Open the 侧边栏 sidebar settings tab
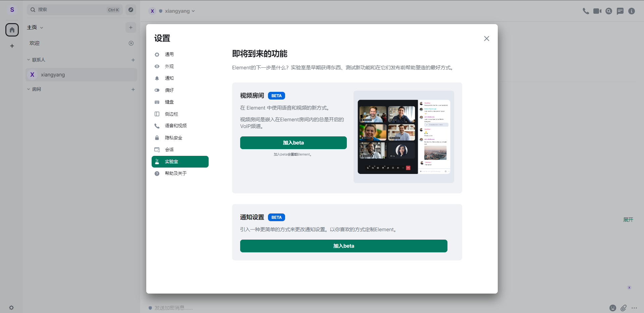Image resolution: width=644 pixels, height=313 pixels. click(x=180, y=114)
